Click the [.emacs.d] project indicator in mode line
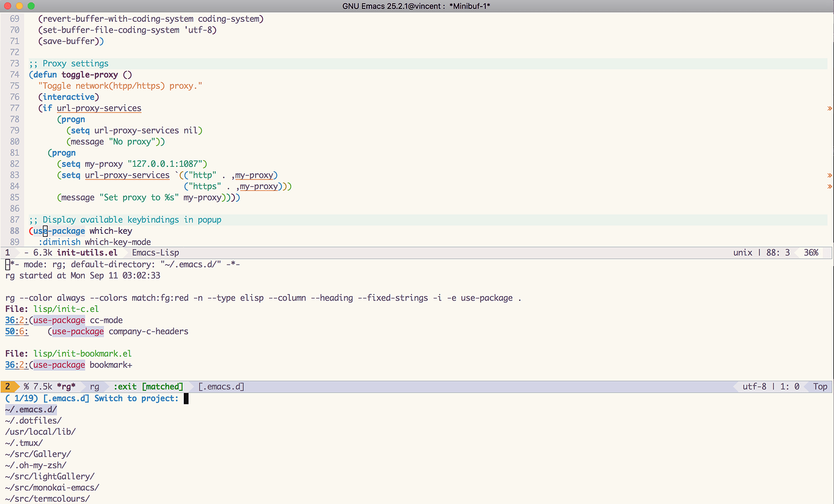 [x=221, y=386]
